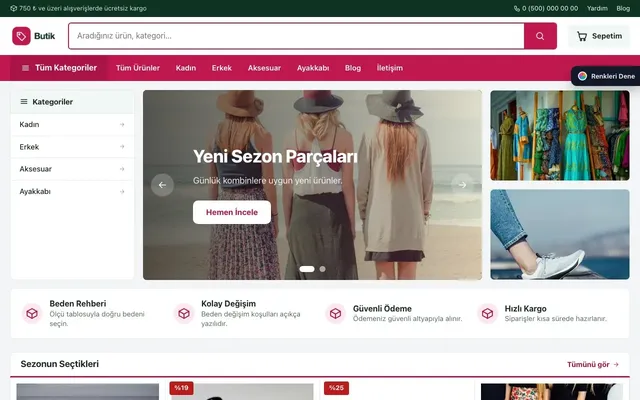Screen dimensions: 640x400
Task: Select Erkek label in Kategoriler sidebar
Action: click(x=29, y=147)
